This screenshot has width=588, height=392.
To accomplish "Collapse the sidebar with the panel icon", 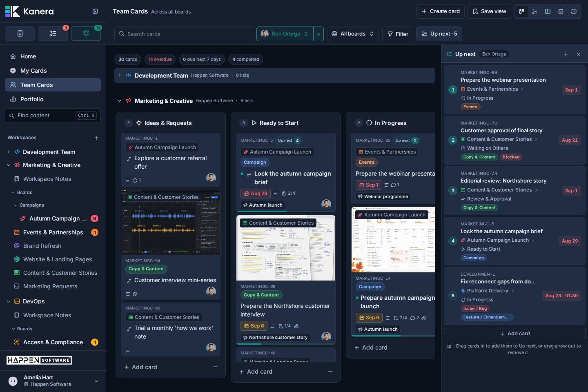I will pyautogui.click(x=95, y=11).
